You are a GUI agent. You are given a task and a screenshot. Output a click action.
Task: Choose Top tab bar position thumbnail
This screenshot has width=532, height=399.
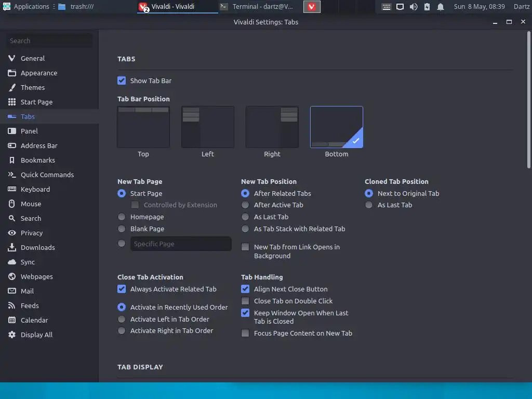[143, 127]
